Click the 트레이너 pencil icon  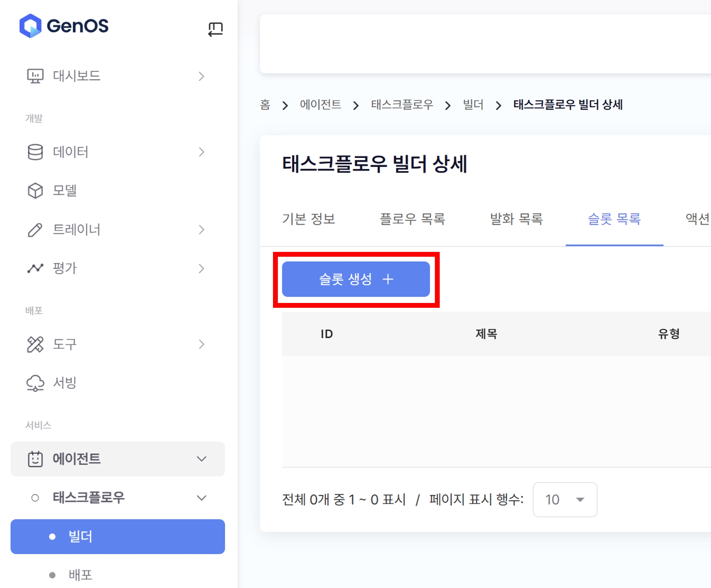[35, 230]
